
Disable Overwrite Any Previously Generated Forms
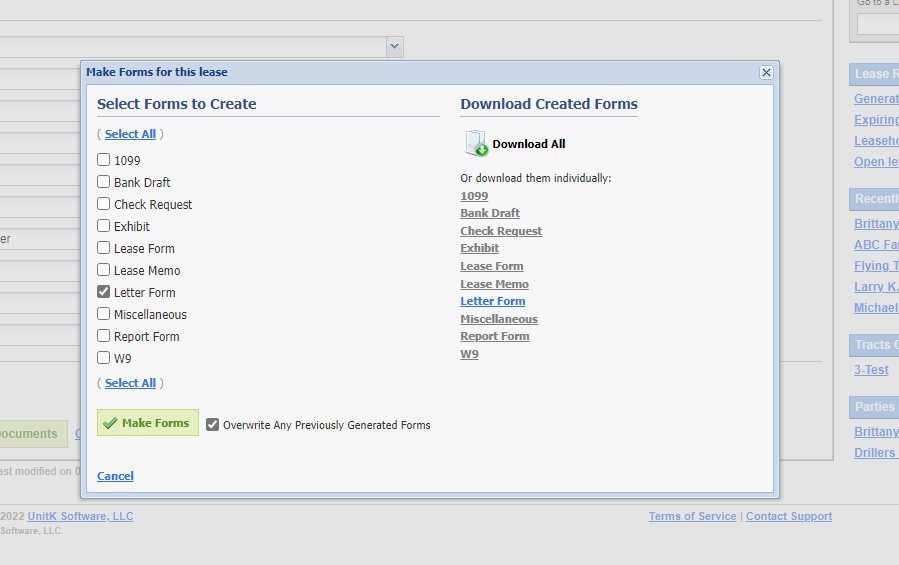[212, 424]
